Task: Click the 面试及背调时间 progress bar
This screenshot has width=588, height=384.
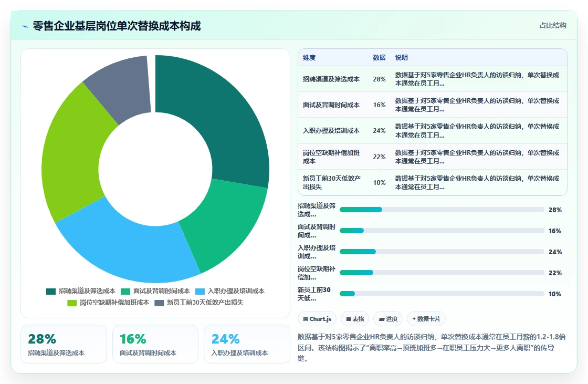Action: (442, 231)
